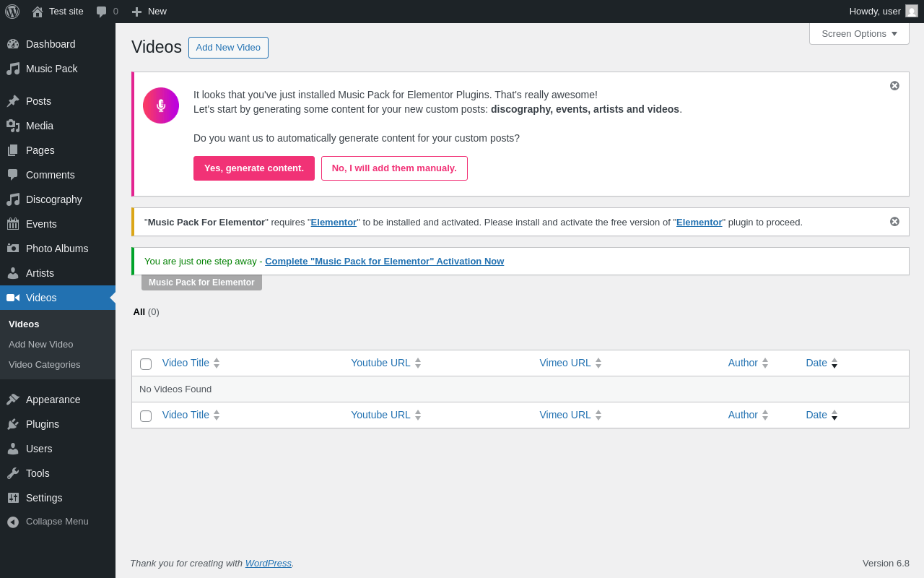Sort by Video Title in header row
Image resolution: width=924 pixels, height=578 pixels.
point(191,363)
